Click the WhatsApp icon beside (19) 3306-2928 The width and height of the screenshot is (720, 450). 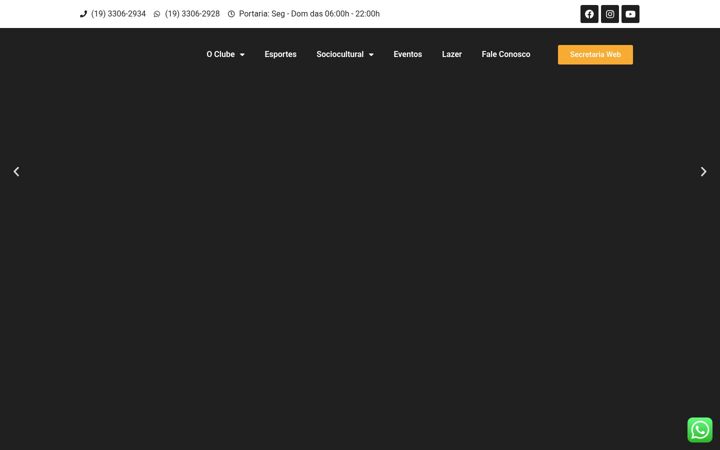(157, 14)
